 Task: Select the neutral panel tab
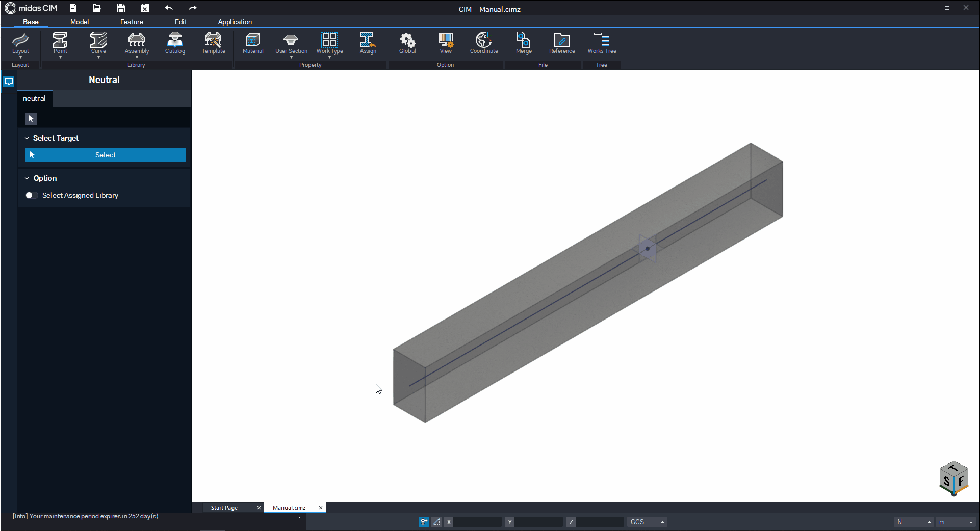(34, 98)
